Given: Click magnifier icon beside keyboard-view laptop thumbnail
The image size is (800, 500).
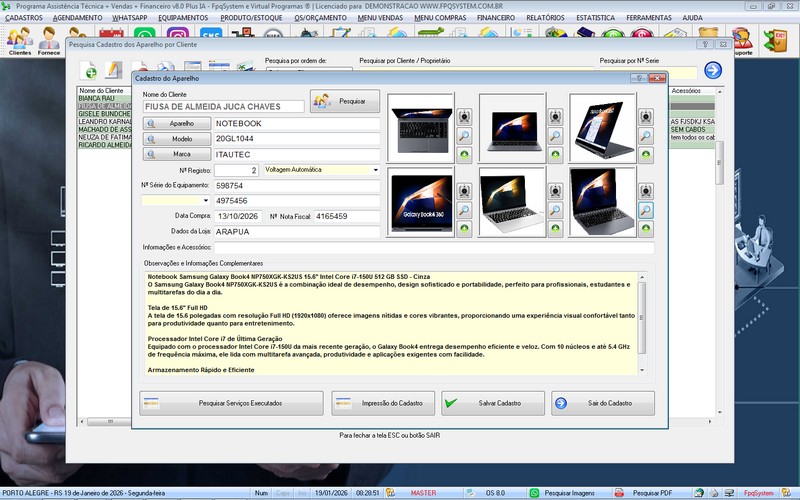Looking at the screenshot, I should pyautogui.click(x=464, y=136).
